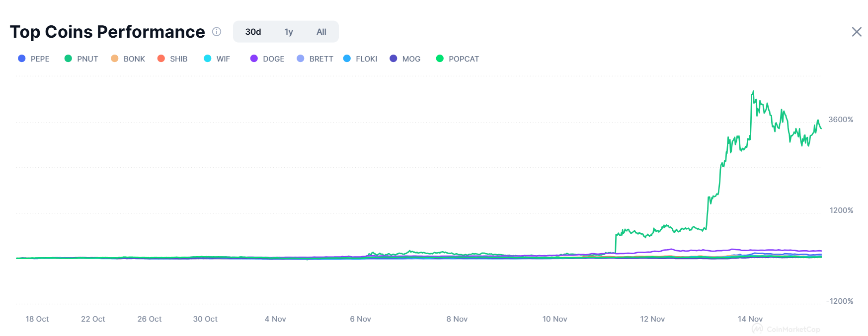Toggle the BRETT series in the legend
The width and height of the screenshot is (868, 336).
click(x=315, y=59)
